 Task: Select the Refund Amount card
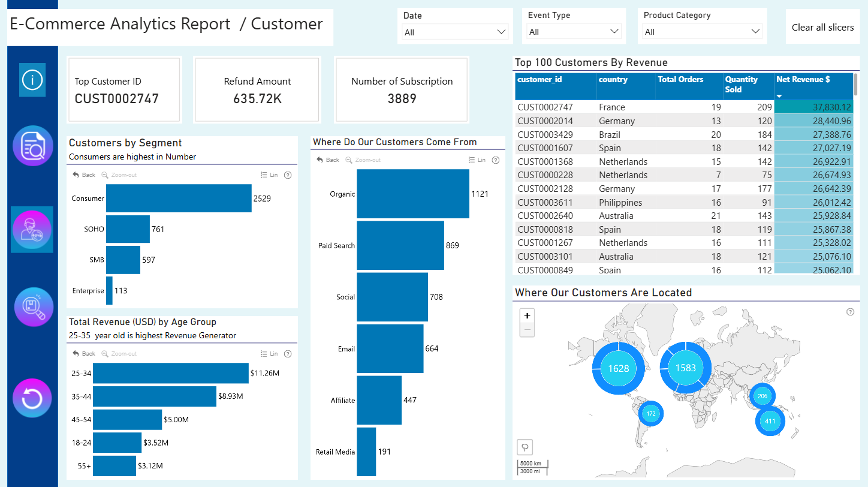(257, 90)
